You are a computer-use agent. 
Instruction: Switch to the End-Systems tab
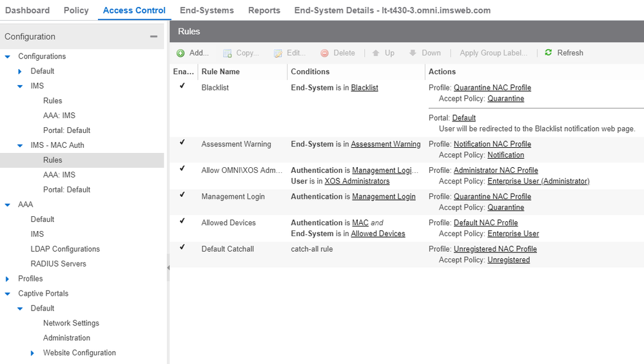click(x=206, y=10)
